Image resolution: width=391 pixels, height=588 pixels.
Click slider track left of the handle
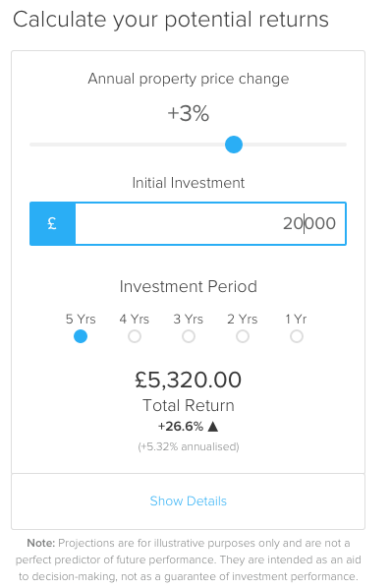tap(128, 145)
